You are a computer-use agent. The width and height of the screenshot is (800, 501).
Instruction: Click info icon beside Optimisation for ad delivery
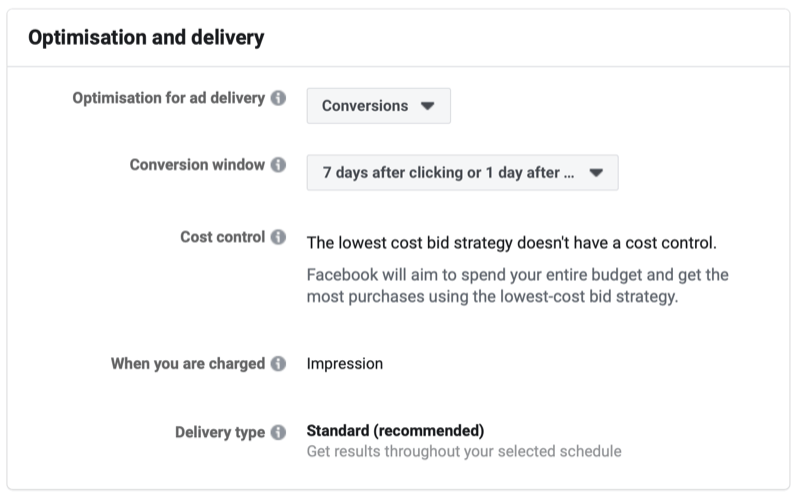click(278, 99)
